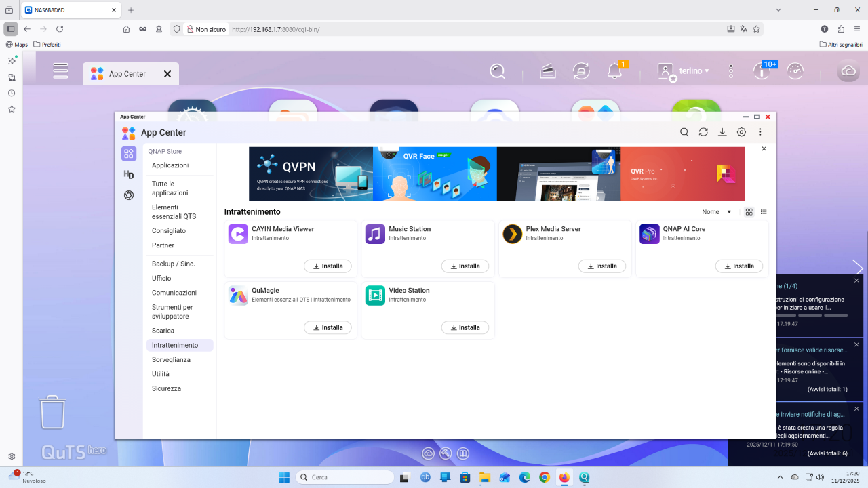The image size is (868, 488).
Task: Switch to list view layout
Action: point(764,212)
